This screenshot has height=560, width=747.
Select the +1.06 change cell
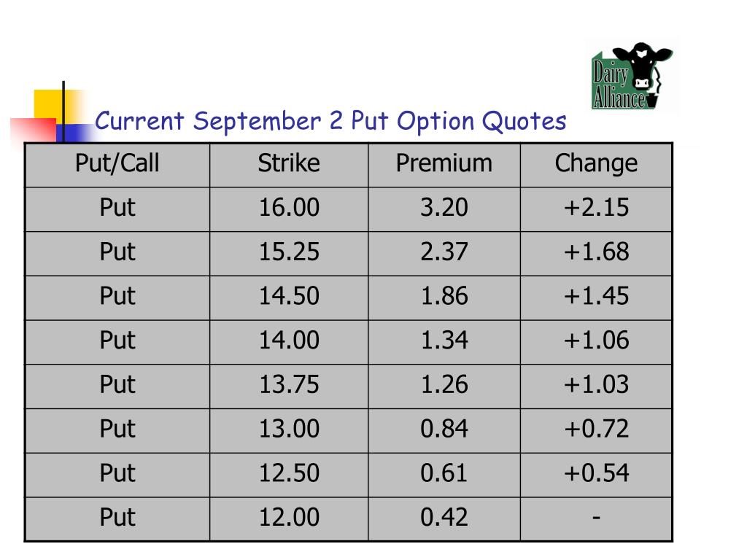point(596,341)
